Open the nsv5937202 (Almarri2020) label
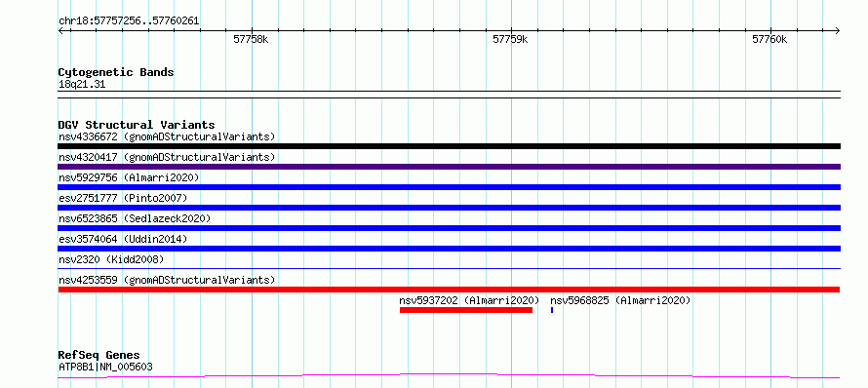Screen dimensions: 868x388 (469, 300)
